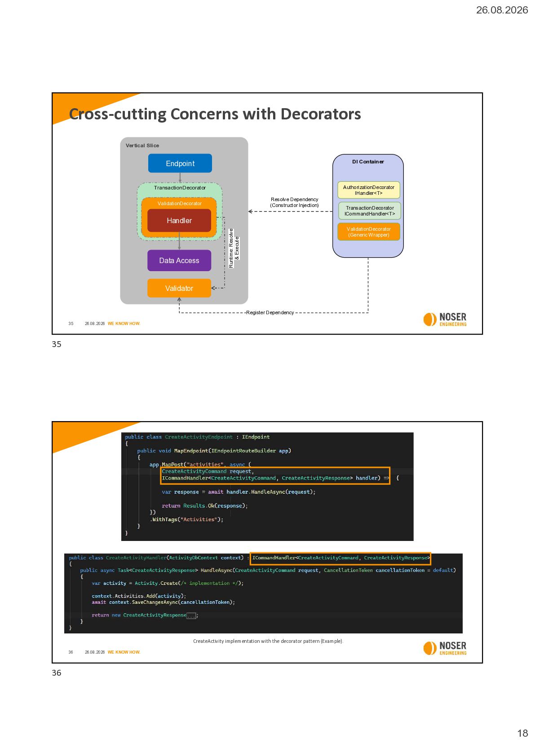Image resolution: width=535 pixels, height=756 pixels.
Task: Click the TransactionDecorator ICommandHandler<T> box in DI Container
Action: click(x=370, y=211)
